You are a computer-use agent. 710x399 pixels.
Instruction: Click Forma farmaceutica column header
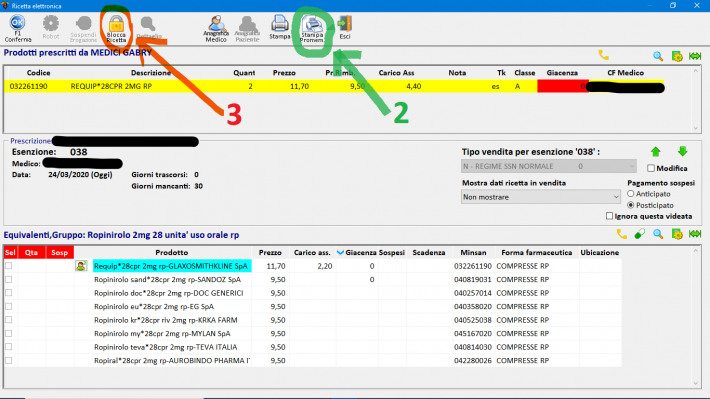point(537,252)
